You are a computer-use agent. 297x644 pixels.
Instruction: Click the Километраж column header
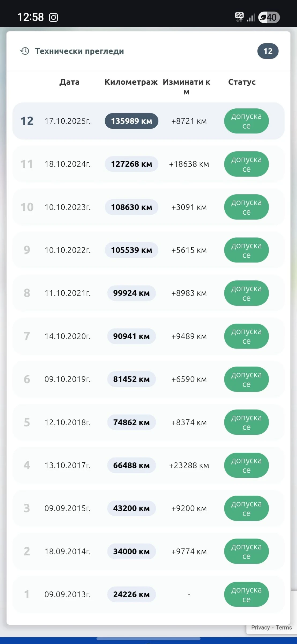click(131, 82)
